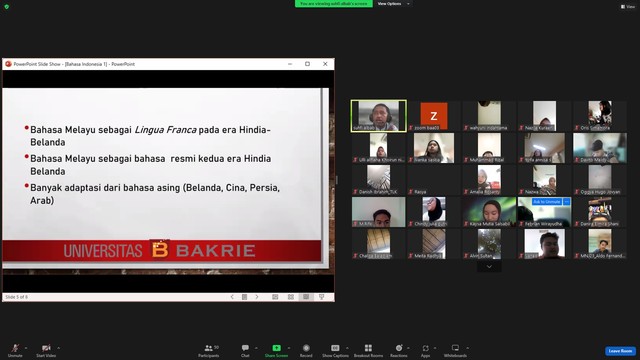640x360 pixels.
Task: Click muted mic icon on Davito Meidy tile
Action: pyautogui.click(x=577, y=160)
